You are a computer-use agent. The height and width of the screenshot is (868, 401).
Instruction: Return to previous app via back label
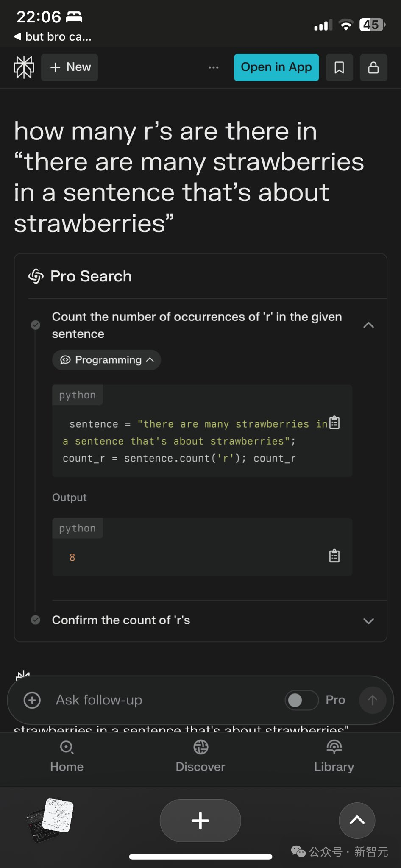click(x=53, y=37)
